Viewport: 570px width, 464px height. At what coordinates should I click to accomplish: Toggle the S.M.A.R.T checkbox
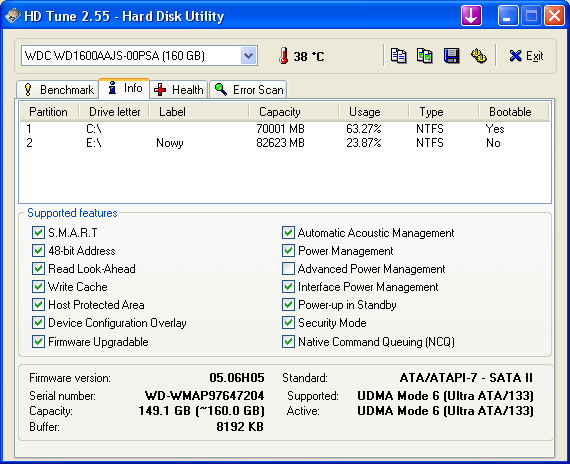pyautogui.click(x=38, y=232)
